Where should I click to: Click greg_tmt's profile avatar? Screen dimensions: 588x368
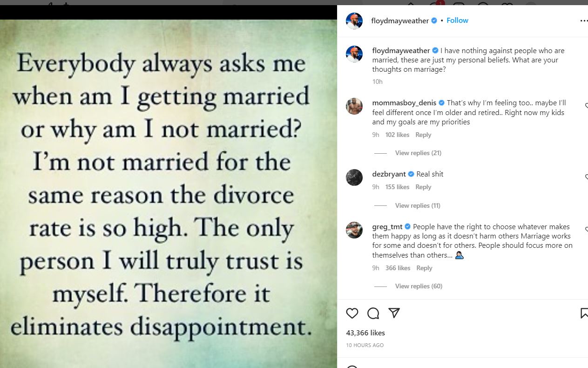[x=354, y=230]
